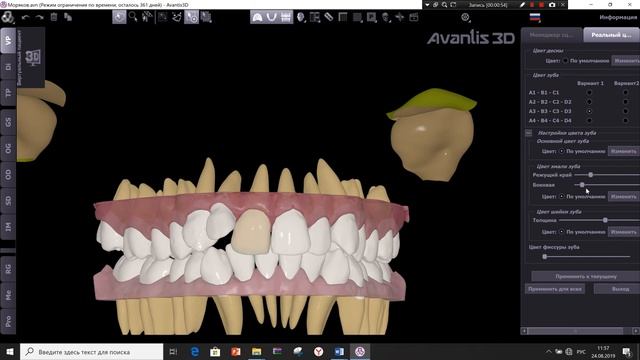This screenshot has height=360, width=640.
Task: Open the TP module in sidebar
Action: pyautogui.click(x=8, y=93)
